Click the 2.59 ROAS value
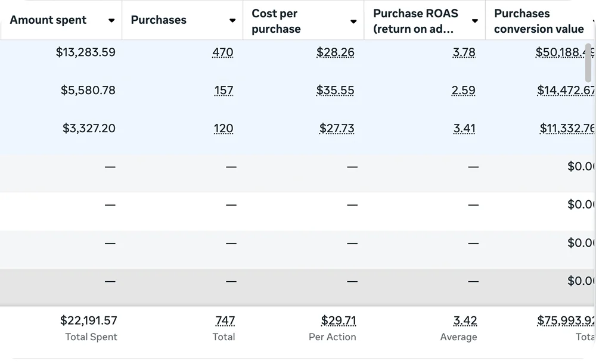Image resolution: width=596 pixels, height=364 pixels. pos(463,91)
